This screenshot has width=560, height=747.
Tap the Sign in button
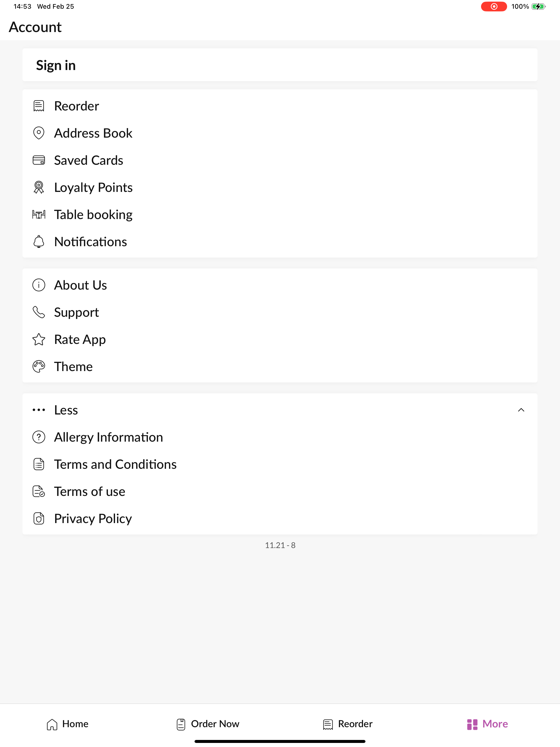pos(280,65)
